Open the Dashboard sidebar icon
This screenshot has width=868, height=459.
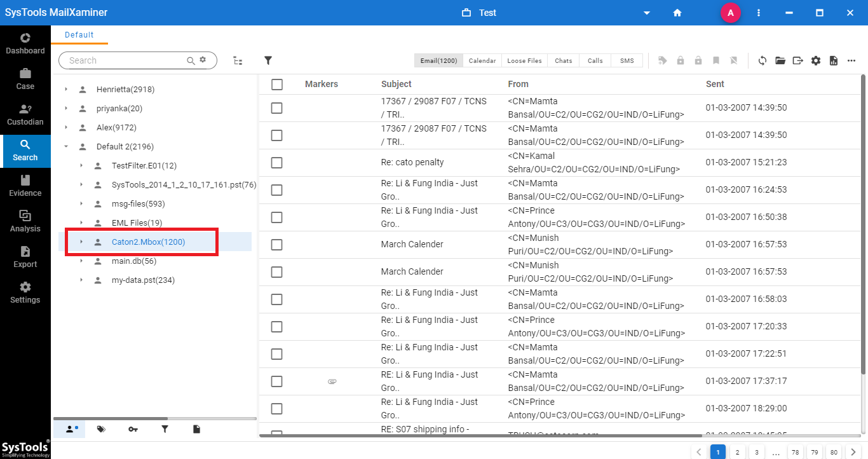click(x=25, y=43)
